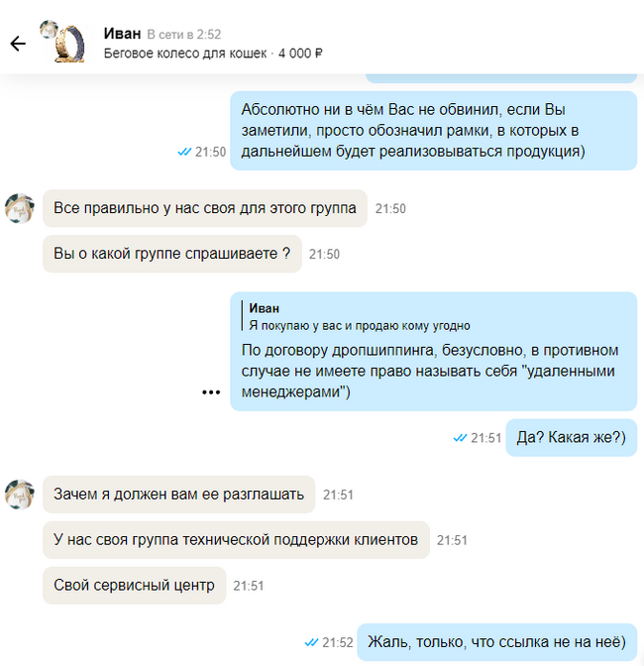Click the small profile avatar in header

49,29
